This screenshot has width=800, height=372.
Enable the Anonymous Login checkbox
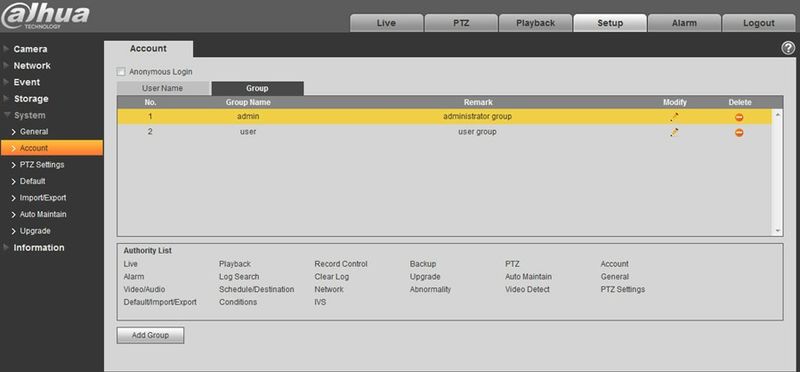(x=121, y=72)
